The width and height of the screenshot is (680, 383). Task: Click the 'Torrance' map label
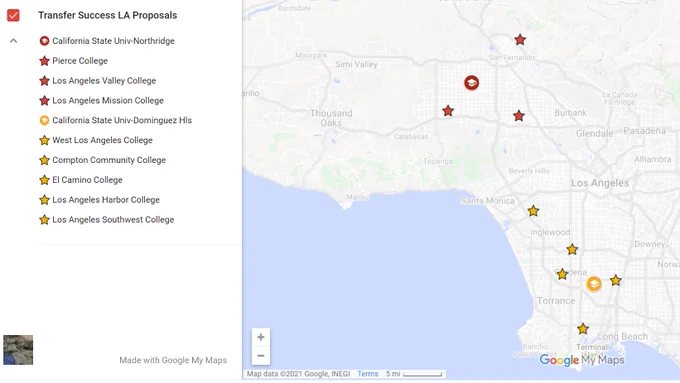click(556, 301)
